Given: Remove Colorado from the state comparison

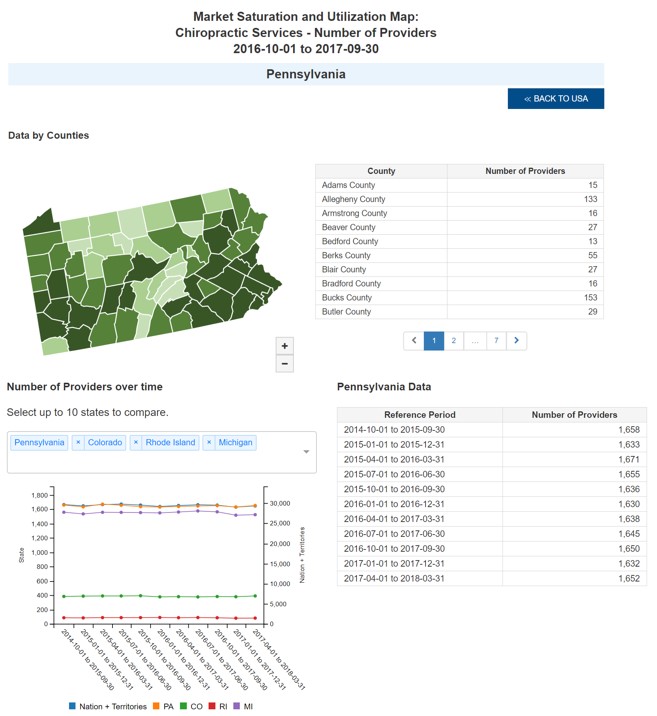Looking at the screenshot, I should pyautogui.click(x=78, y=442).
